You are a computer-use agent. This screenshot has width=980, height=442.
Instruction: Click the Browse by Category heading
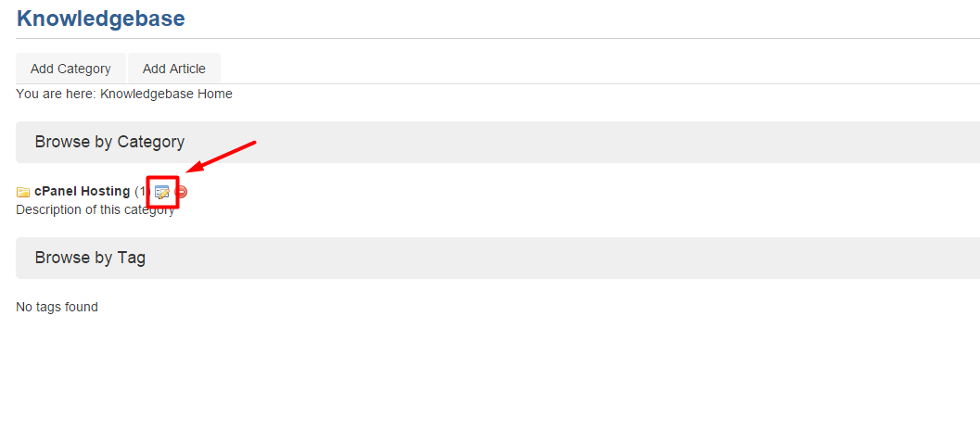tap(109, 142)
